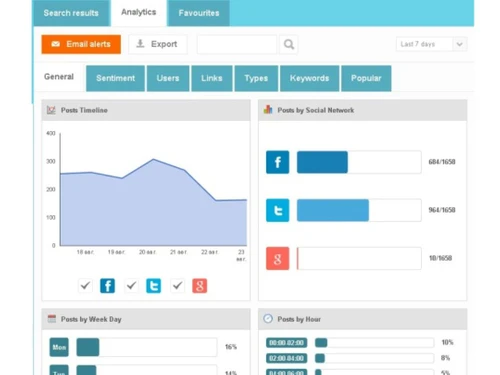The width and height of the screenshot is (500, 375).
Task: Click the Email alerts button
Action: click(81, 44)
